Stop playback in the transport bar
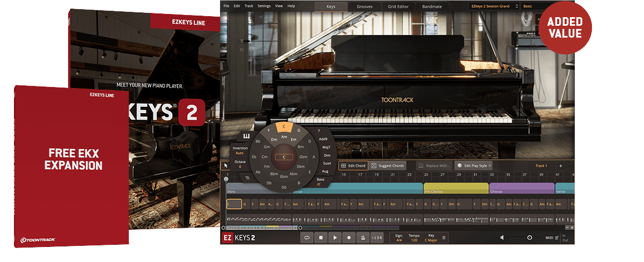This screenshot has width=644, height=262. [321, 237]
